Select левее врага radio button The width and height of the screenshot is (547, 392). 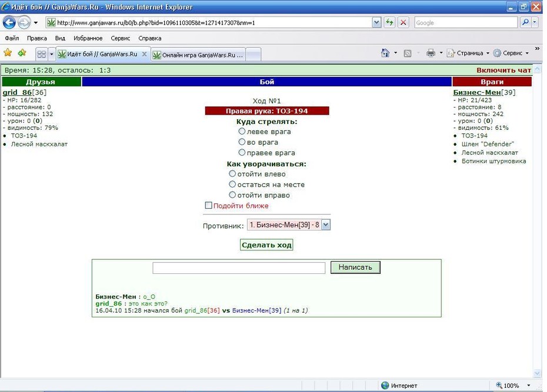click(242, 132)
